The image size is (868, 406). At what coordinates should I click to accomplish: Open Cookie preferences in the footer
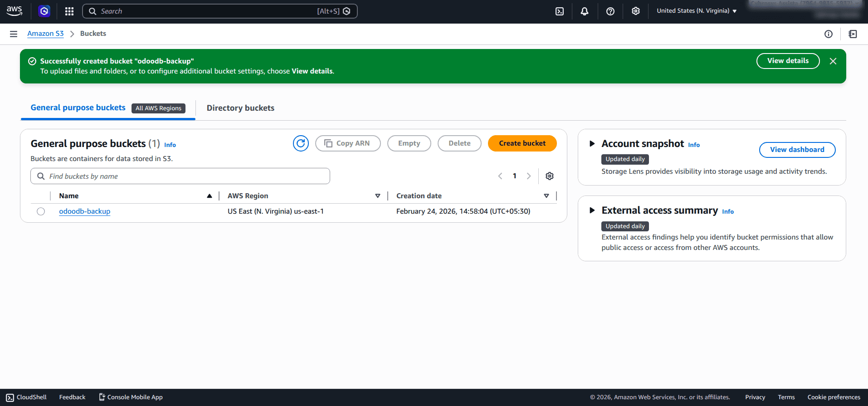tap(834, 397)
